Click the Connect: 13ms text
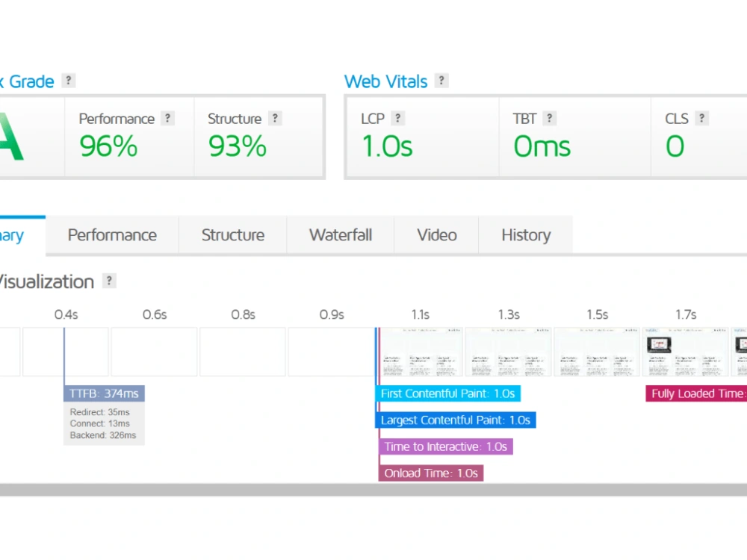The image size is (747, 560). click(x=99, y=424)
